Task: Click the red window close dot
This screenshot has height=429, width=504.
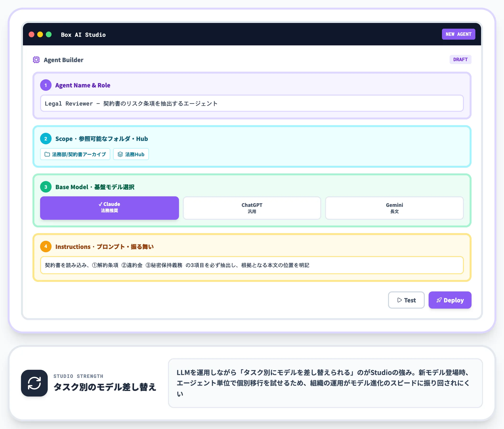Action: 31,35
